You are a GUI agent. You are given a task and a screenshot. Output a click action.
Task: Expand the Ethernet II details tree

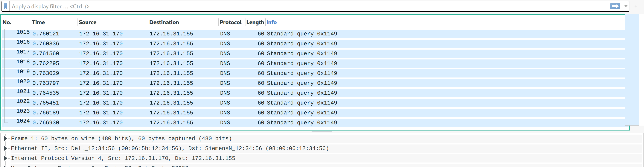tap(5, 148)
